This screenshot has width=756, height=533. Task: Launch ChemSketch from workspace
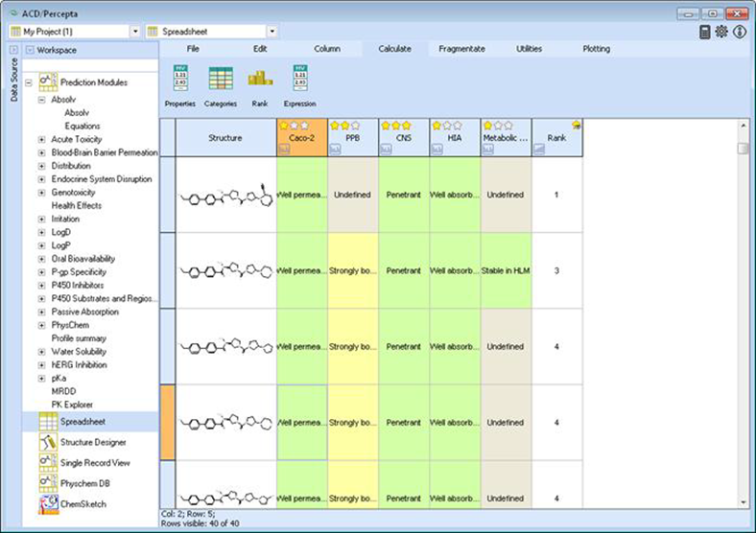tap(72, 504)
